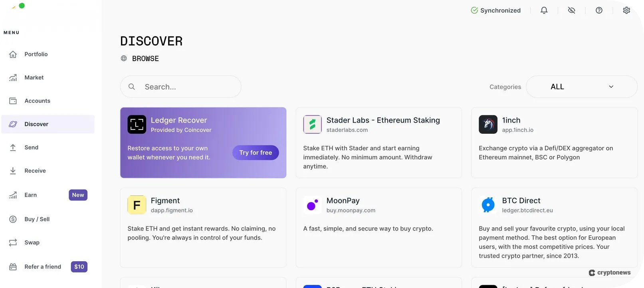
Task: Click the Buy / Sell dollar icon
Action: (x=12, y=219)
